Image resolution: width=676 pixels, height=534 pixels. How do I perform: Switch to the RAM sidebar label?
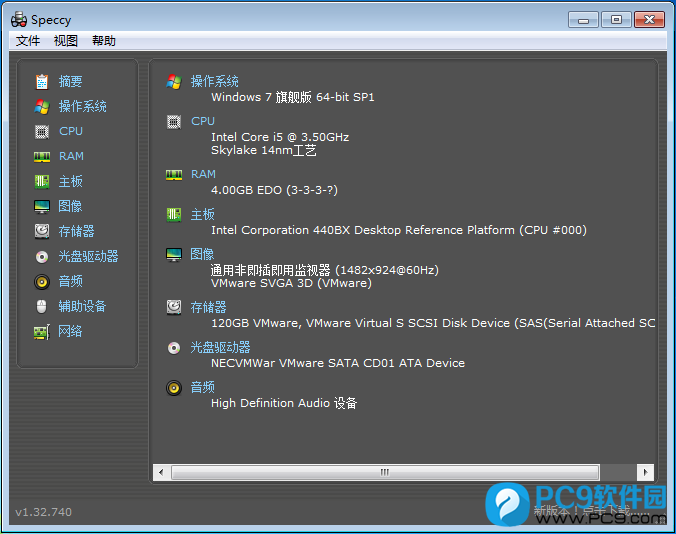click(71, 156)
